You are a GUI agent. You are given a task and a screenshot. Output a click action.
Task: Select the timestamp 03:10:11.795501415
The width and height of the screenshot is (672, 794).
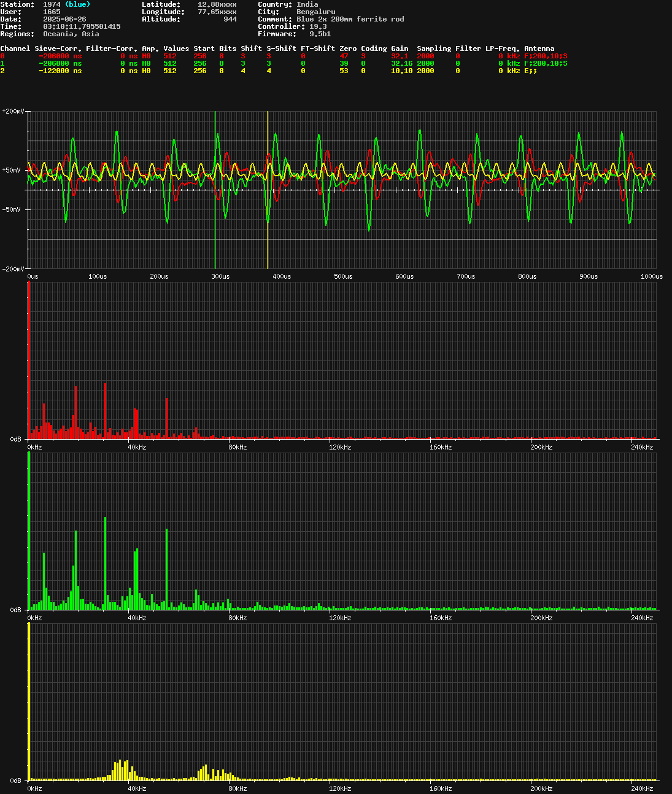pyautogui.click(x=82, y=26)
